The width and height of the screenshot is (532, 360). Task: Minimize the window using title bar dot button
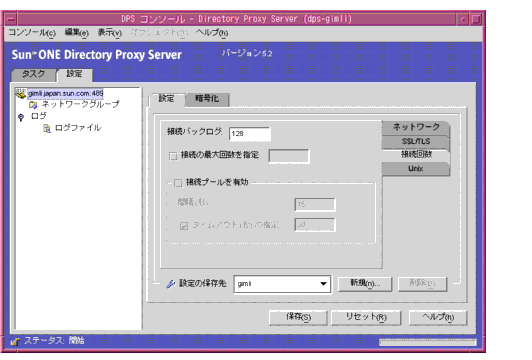(x=463, y=19)
